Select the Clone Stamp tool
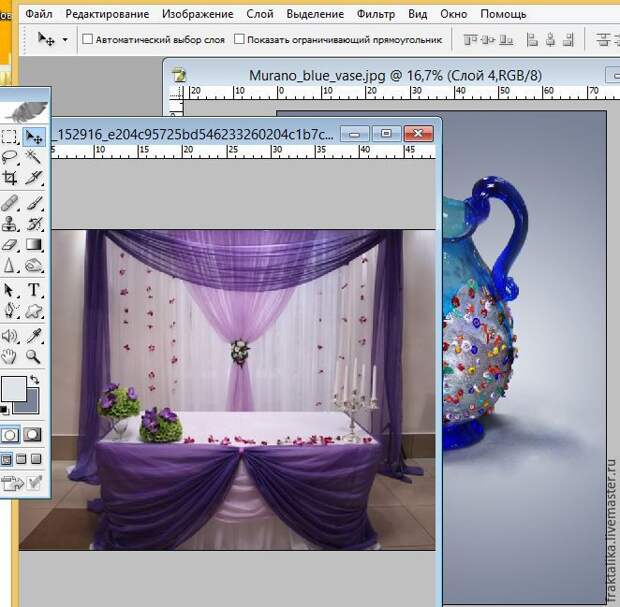The image size is (620, 607). point(9,224)
